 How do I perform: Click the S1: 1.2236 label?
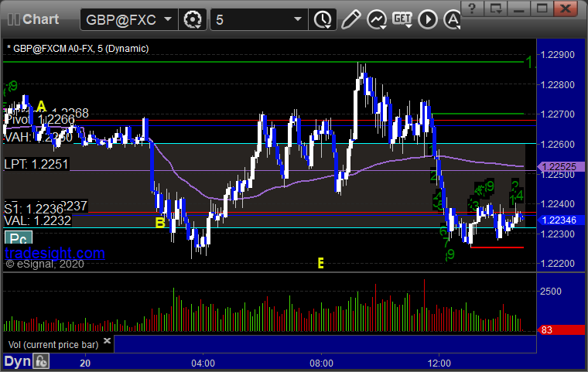point(34,209)
